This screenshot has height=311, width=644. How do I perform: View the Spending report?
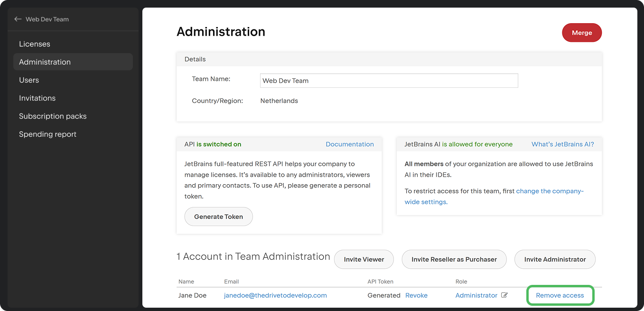pos(47,134)
